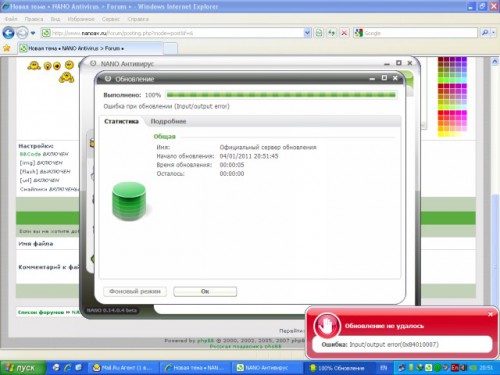The width and height of the screenshot is (500, 375).
Task: Switch to the Подробнее tab
Action: [x=168, y=121]
